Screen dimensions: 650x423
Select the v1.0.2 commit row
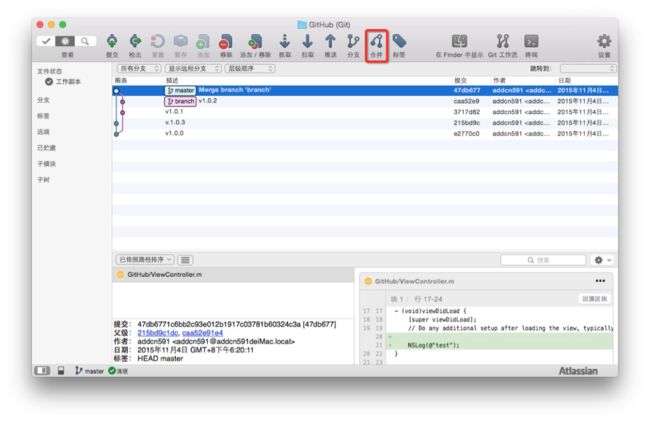click(365, 101)
